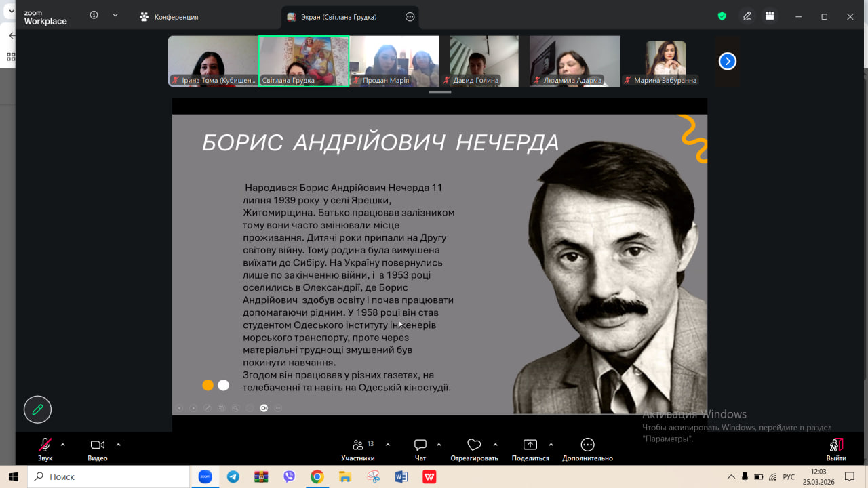Expand the arrow next to Участники
This screenshot has height=488, width=868.
click(x=388, y=445)
